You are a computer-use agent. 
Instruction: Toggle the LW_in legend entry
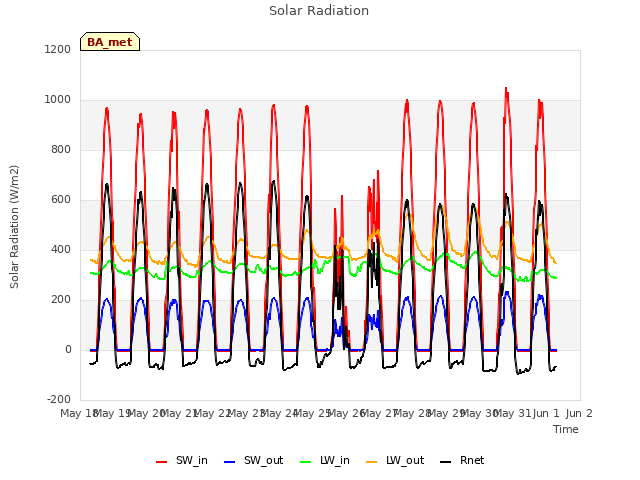pos(325,460)
